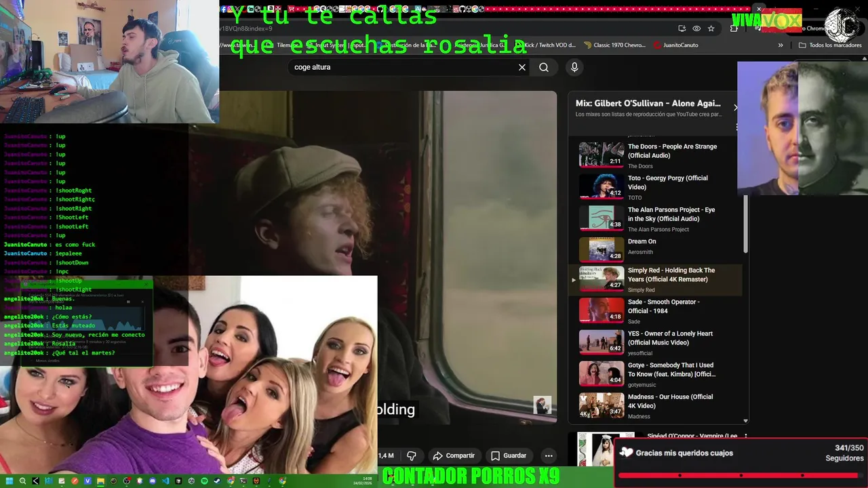Open Sinéad O'Connor - Vampire video
The image size is (868, 488).
coord(692,436)
